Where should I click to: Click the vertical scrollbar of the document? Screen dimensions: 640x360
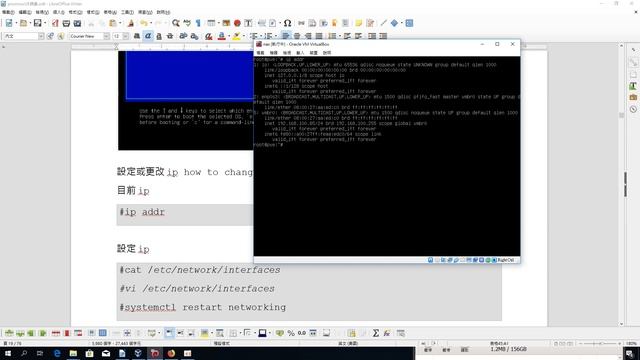(622, 184)
